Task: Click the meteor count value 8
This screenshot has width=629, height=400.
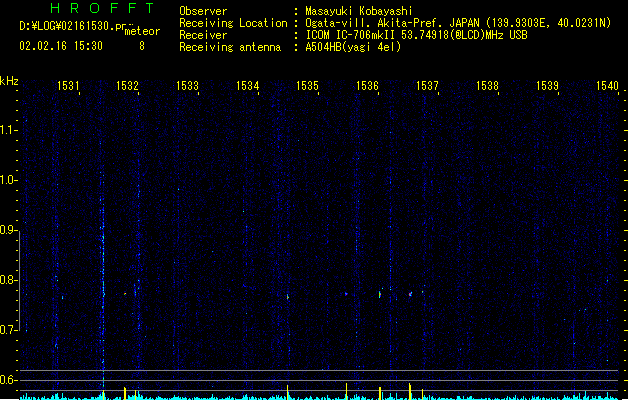Action: coord(142,46)
